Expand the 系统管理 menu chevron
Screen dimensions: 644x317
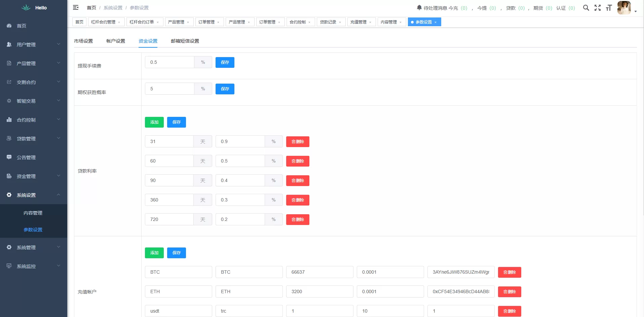click(59, 247)
